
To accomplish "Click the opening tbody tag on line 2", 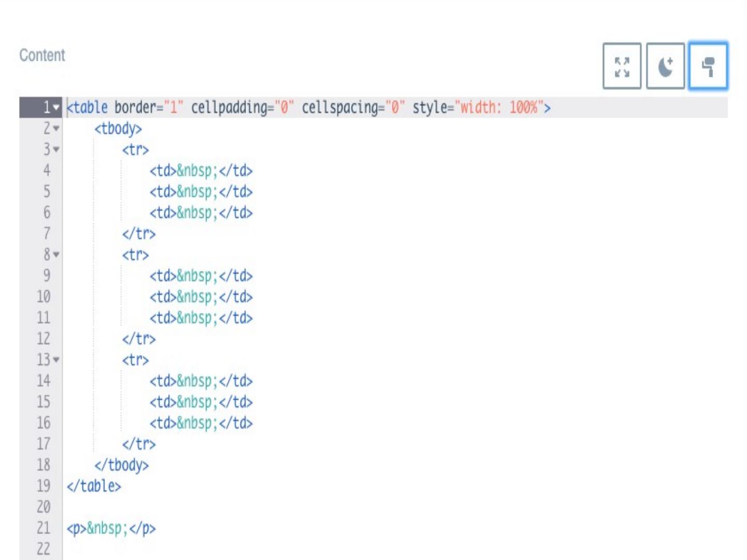I will [118, 129].
